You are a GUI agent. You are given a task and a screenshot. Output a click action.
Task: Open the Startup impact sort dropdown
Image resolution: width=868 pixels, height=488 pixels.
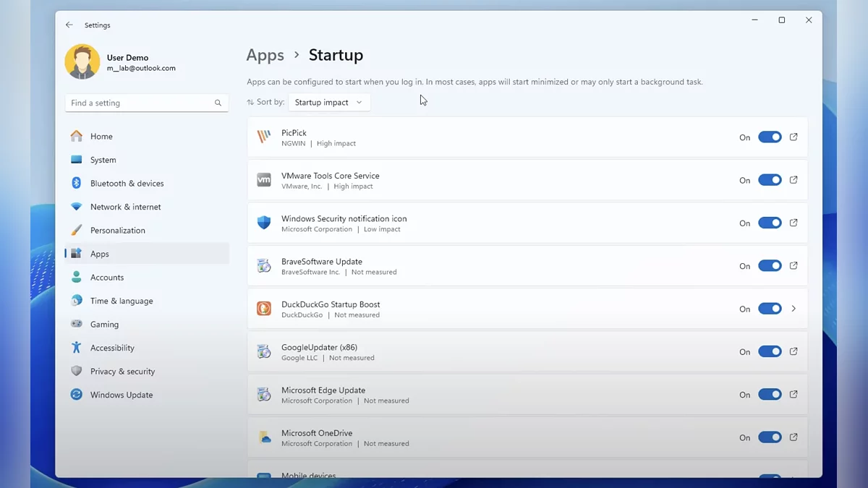pos(329,102)
